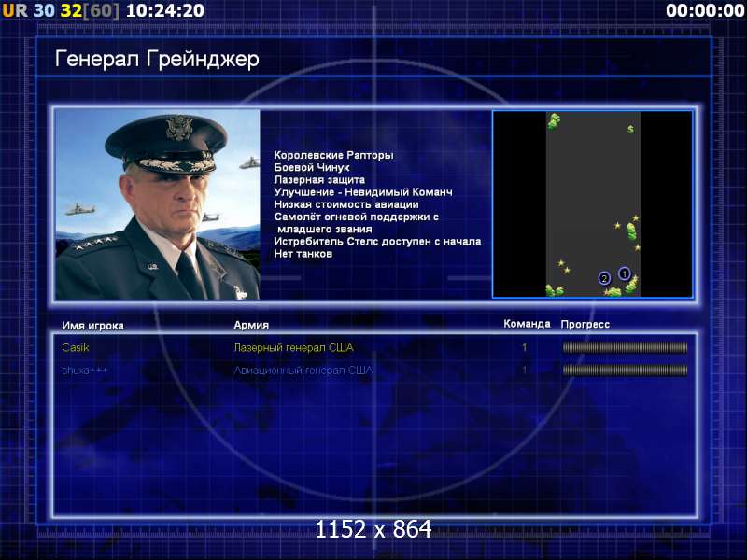Click 'Лазерный генерал США' army entry

click(x=293, y=347)
